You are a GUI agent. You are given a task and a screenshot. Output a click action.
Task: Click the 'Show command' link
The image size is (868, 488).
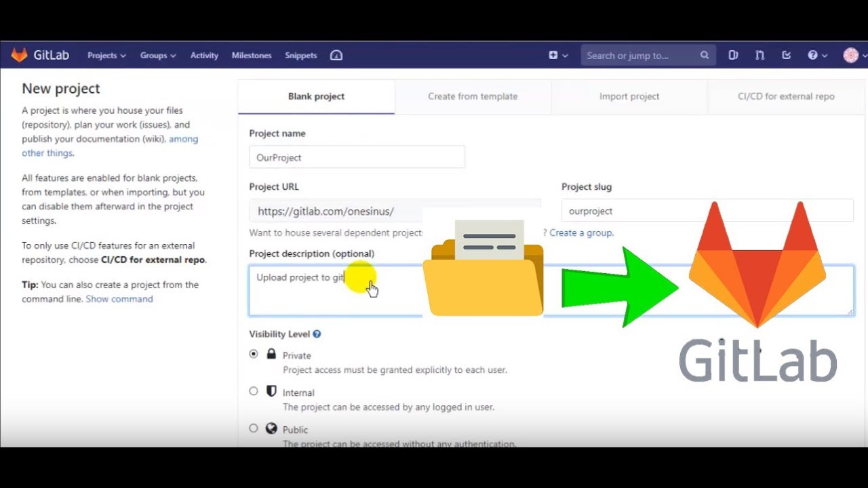[119, 299]
